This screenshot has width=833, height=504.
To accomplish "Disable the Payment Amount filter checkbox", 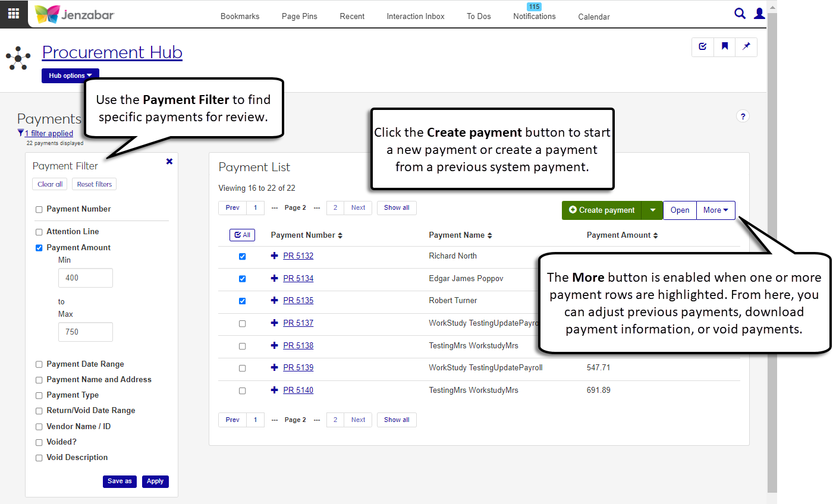I will 39,248.
